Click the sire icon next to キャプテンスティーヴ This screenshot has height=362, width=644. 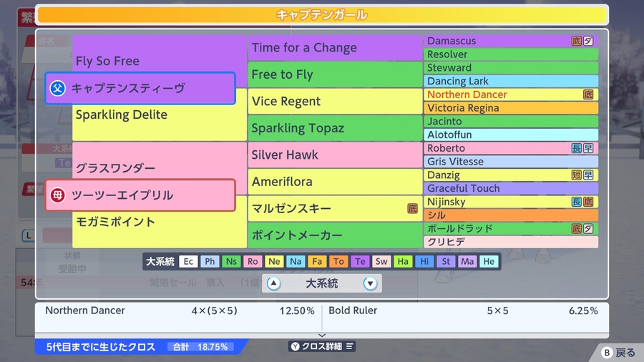coord(57,88)
